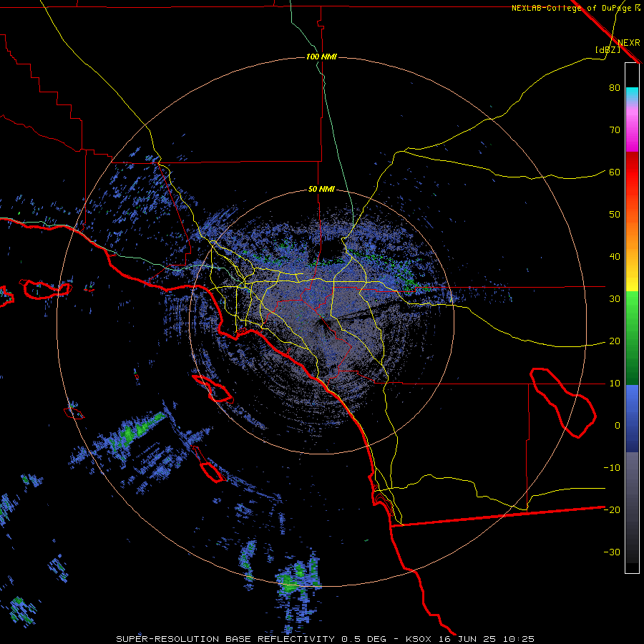
Task: Click the green segment of the dBZ color bar
Action: pos(632,338)
